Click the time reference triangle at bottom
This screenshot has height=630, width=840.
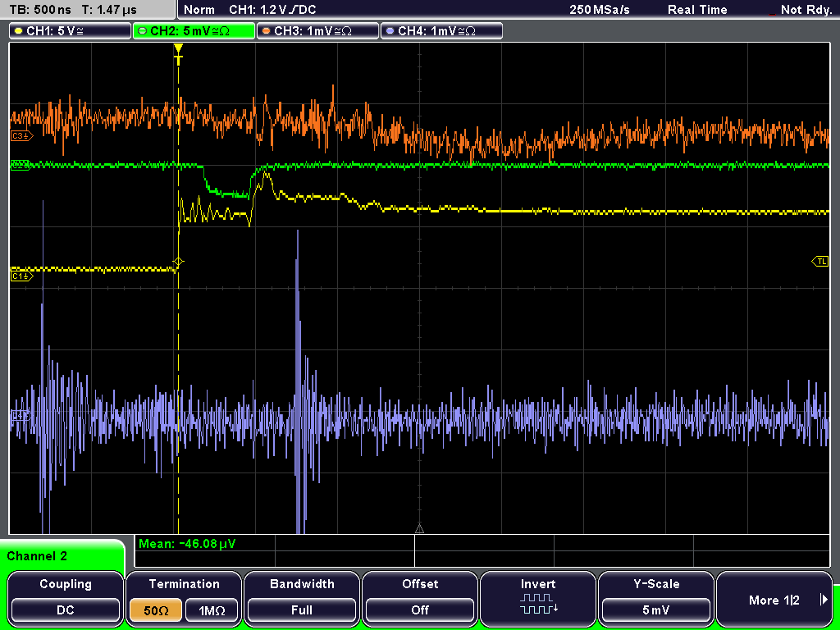pyautogui.click(x=419, y=528)
